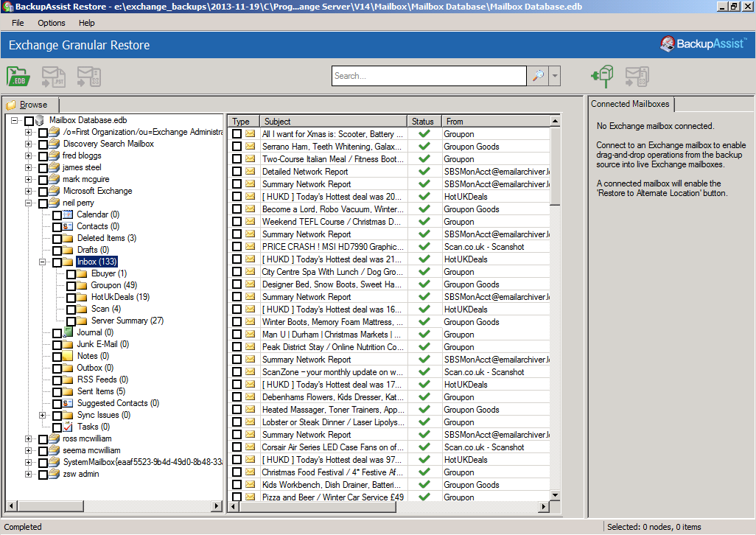Screen dimensions: 756x535
Task: Open the Options menu
Action: (52, 23)
